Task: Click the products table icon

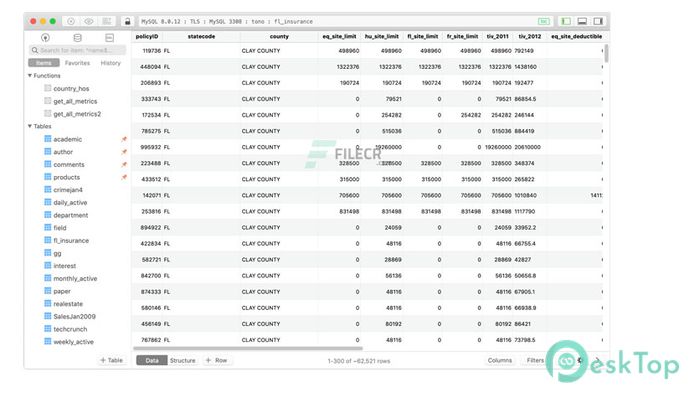Action: pyautogui.click(x=48, y=177)
